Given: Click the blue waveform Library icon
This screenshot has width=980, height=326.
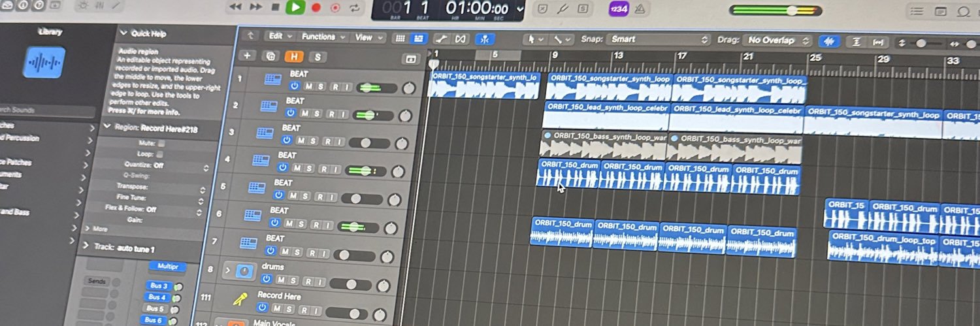Looking at the screenshot, I should pos(44,62).
